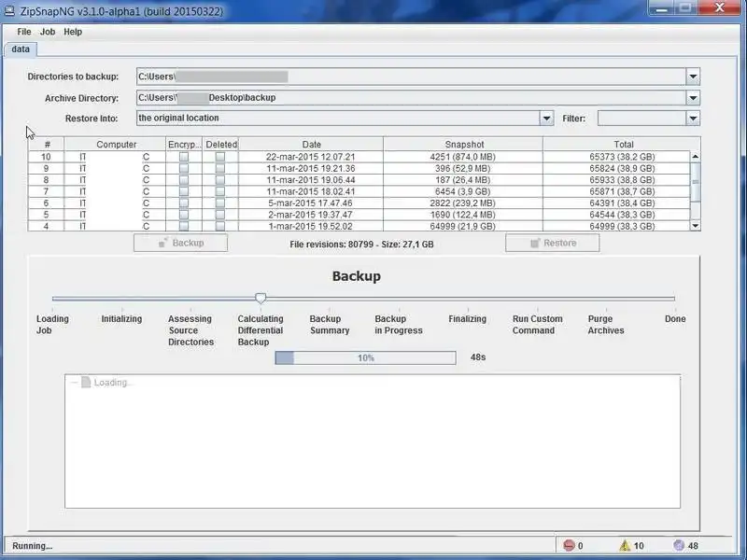
Task: Open the Archive Directory dropdown
Action: (x=693, y=97)
